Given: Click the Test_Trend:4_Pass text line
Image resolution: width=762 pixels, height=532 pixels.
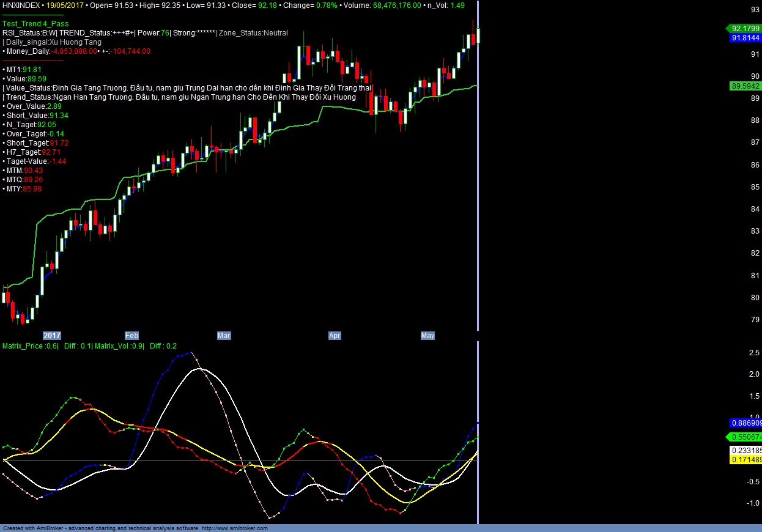Looking at the screenshot, I should point(35,24).
